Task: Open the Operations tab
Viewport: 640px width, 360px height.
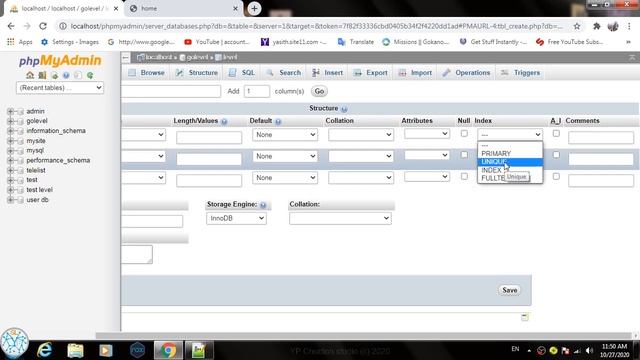Action: [467, 73]
